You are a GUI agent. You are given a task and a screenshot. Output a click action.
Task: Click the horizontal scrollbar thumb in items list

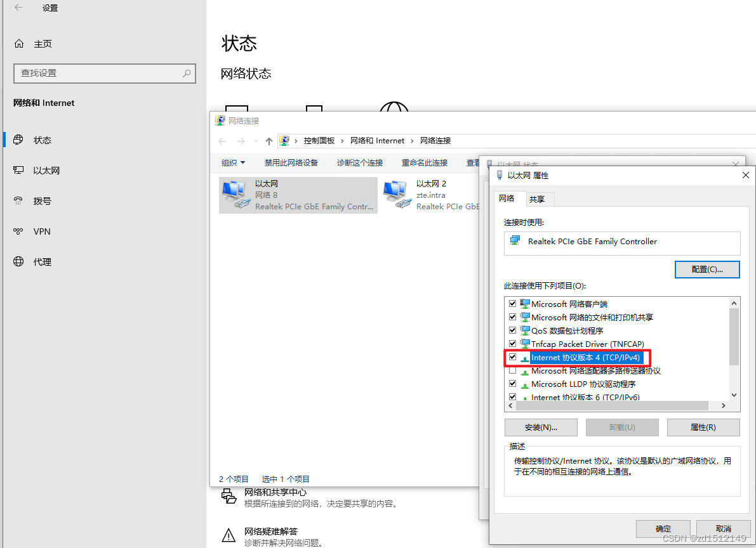tap(612, 406)
